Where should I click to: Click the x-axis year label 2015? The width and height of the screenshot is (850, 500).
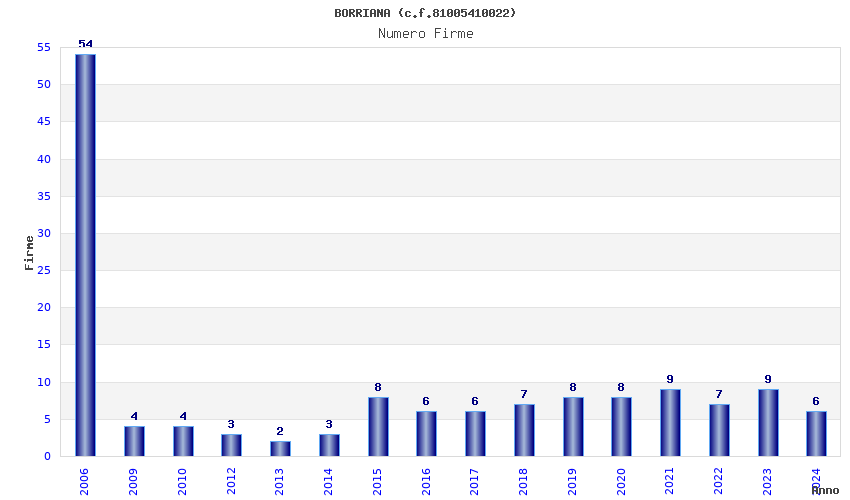(377, 482)
